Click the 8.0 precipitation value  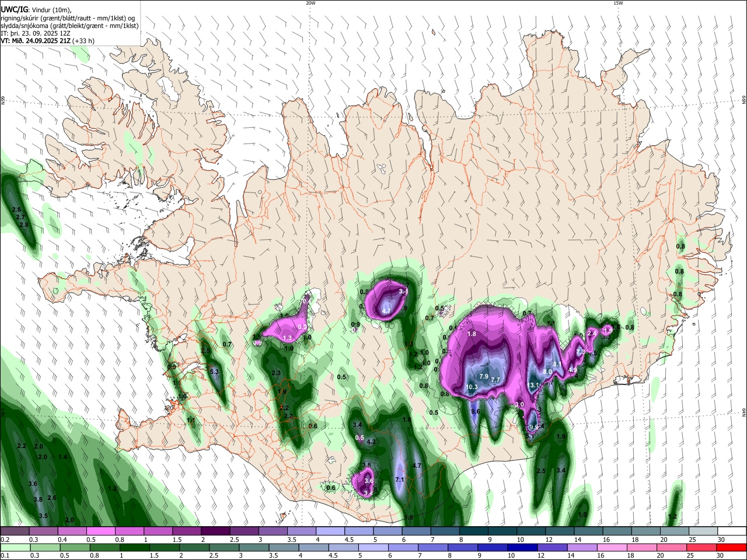click(x=547, y=372)
